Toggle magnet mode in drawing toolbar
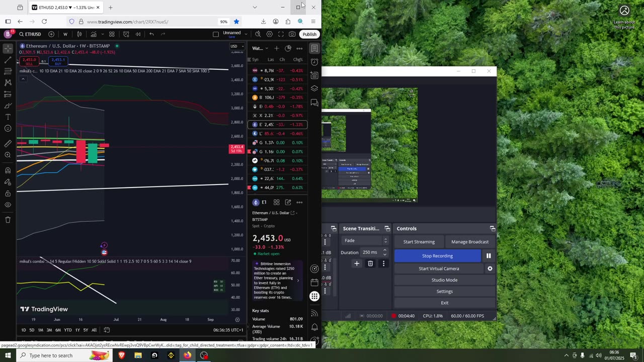The image size is (644, 362). (x=8, y=170)
